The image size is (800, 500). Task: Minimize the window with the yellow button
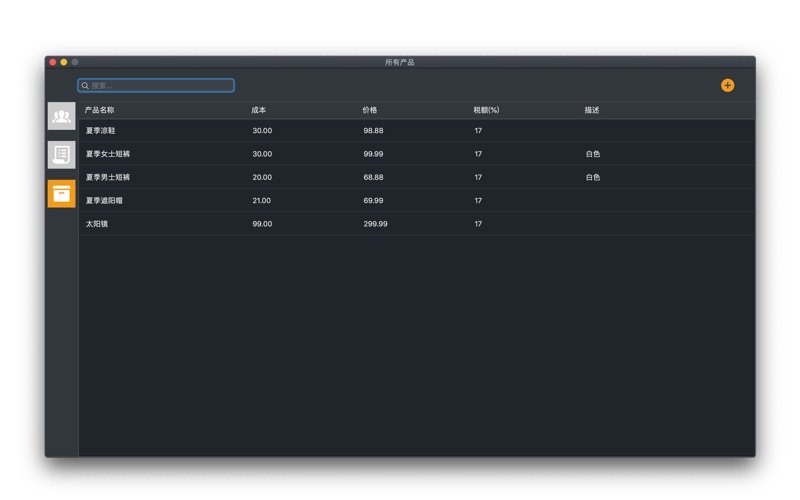[x=64, y=62]
